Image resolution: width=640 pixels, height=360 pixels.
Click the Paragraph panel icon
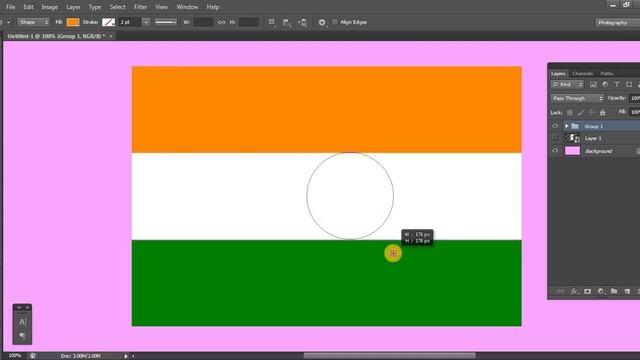click(22, 336)
